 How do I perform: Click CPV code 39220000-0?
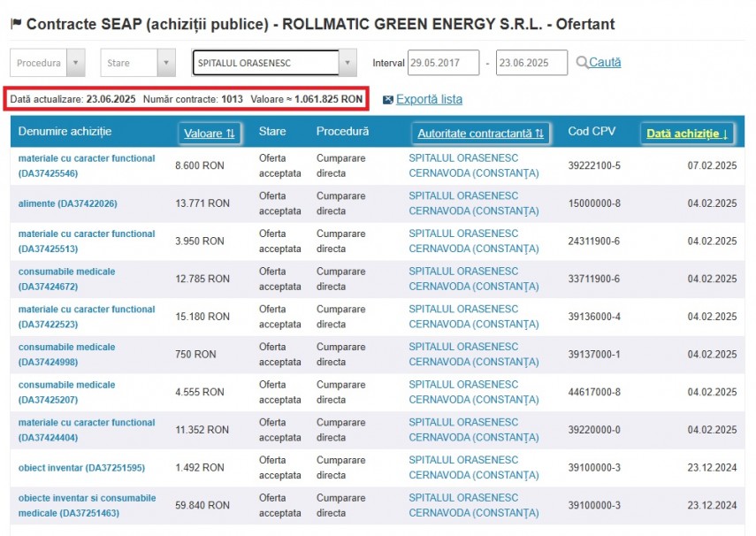click(x=594, y=430)
